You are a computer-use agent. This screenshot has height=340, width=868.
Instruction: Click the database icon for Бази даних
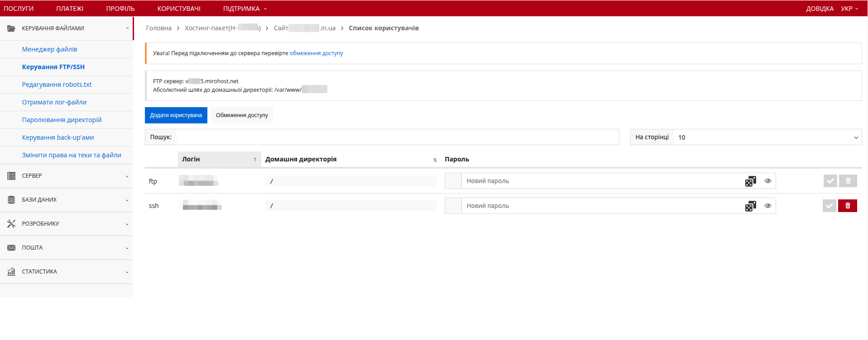(11, 200)
